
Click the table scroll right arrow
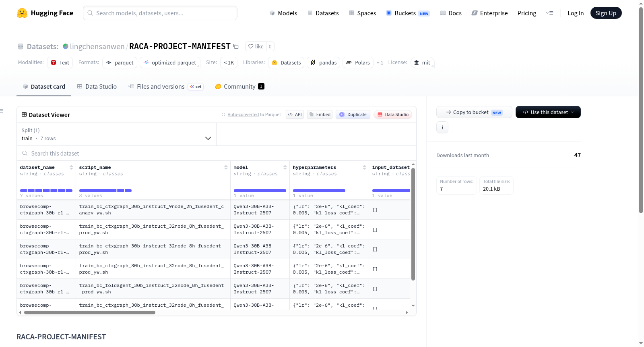coord(407,313)
